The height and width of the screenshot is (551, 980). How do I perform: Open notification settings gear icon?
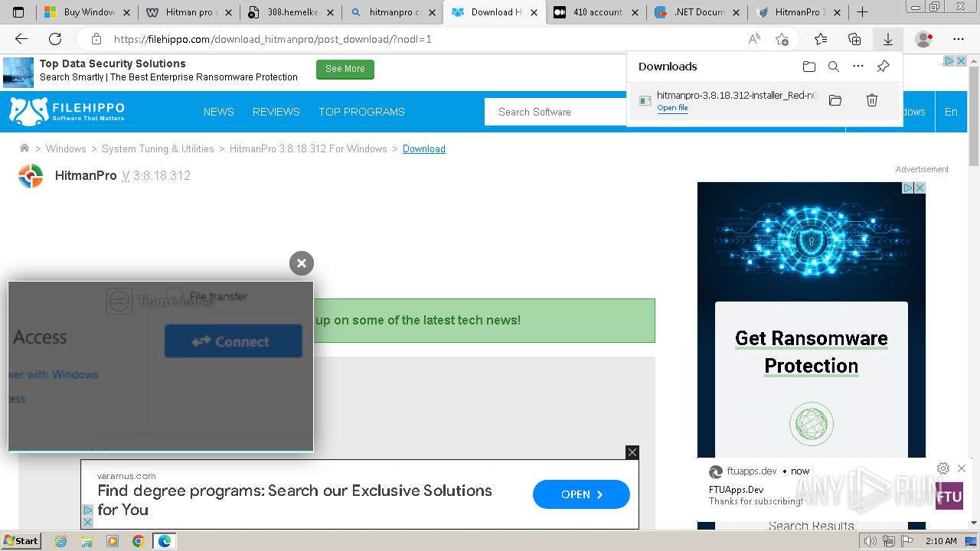pos(943,468)
